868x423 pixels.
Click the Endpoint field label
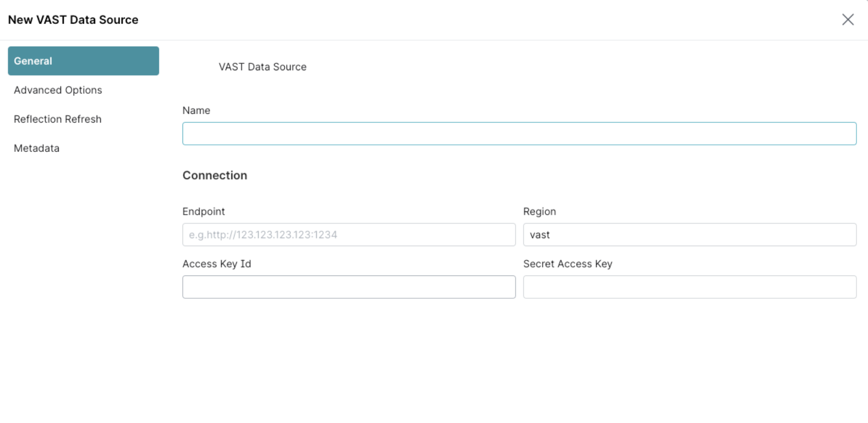click(203, 211)
